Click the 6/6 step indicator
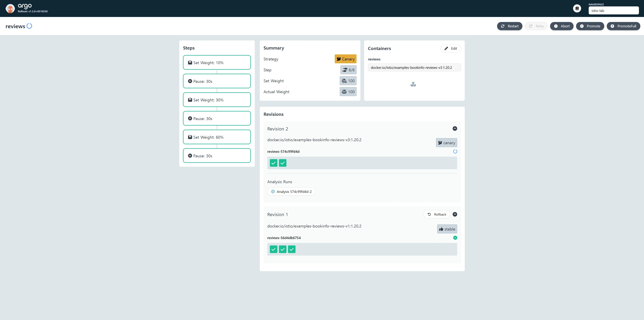 click(348, 70)
